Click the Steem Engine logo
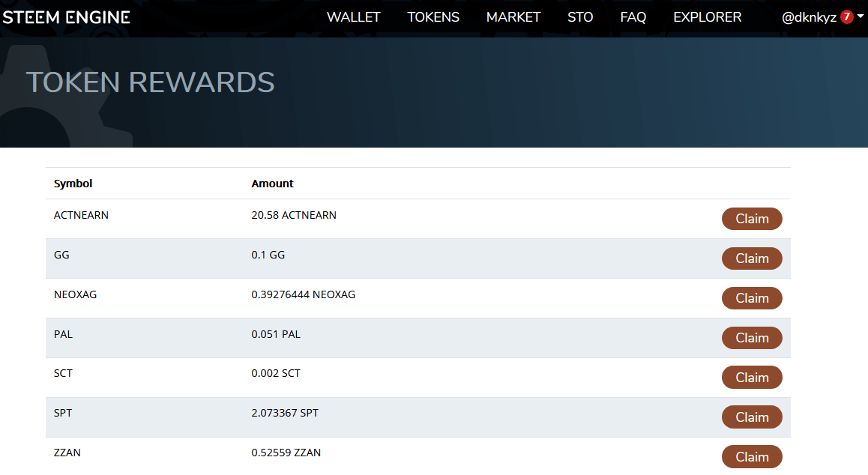The image size is (868, 475). tap(66, 17)
